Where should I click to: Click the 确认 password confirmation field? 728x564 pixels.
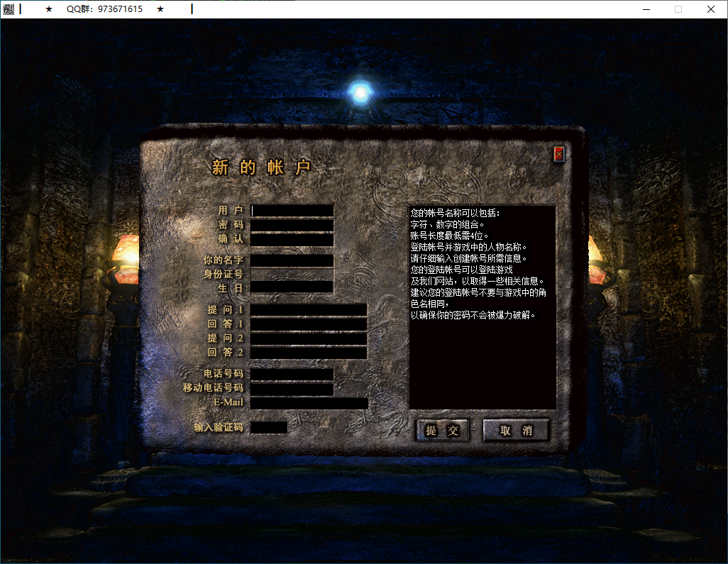point(292,240)
